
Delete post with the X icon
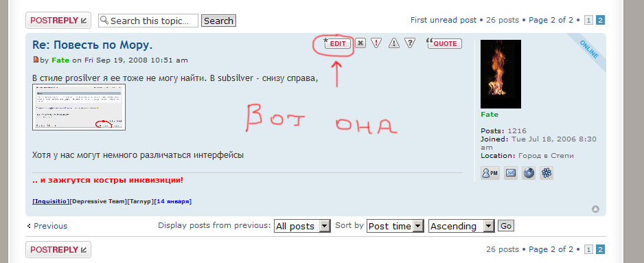coord(360,43)
